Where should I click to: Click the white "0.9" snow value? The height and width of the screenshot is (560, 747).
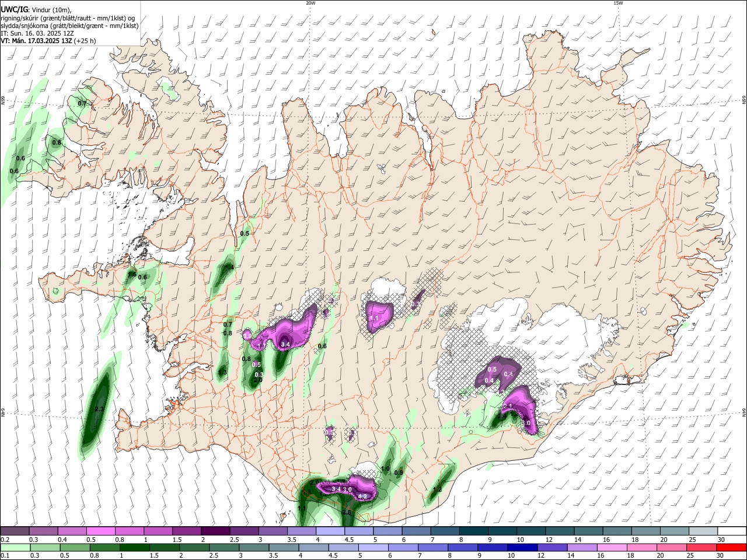(246, 336)
